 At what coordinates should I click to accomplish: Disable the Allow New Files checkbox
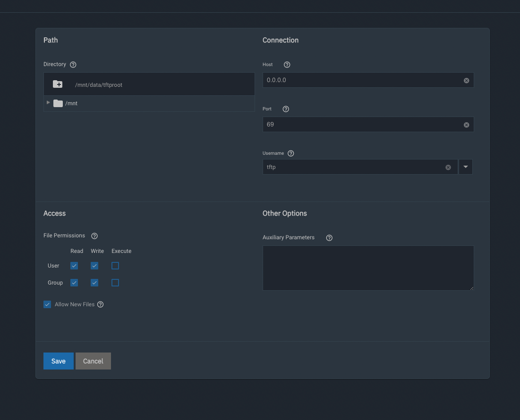coord(47,305)
